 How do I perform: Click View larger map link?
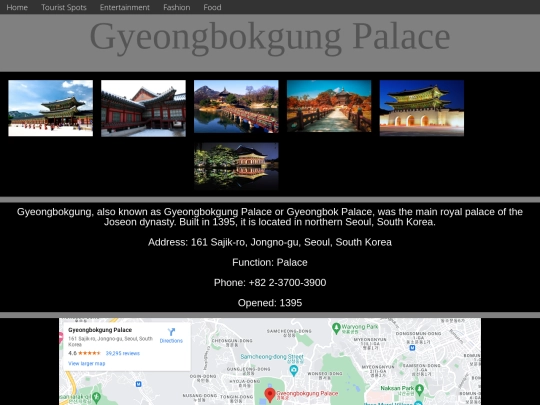coord(87,363)
